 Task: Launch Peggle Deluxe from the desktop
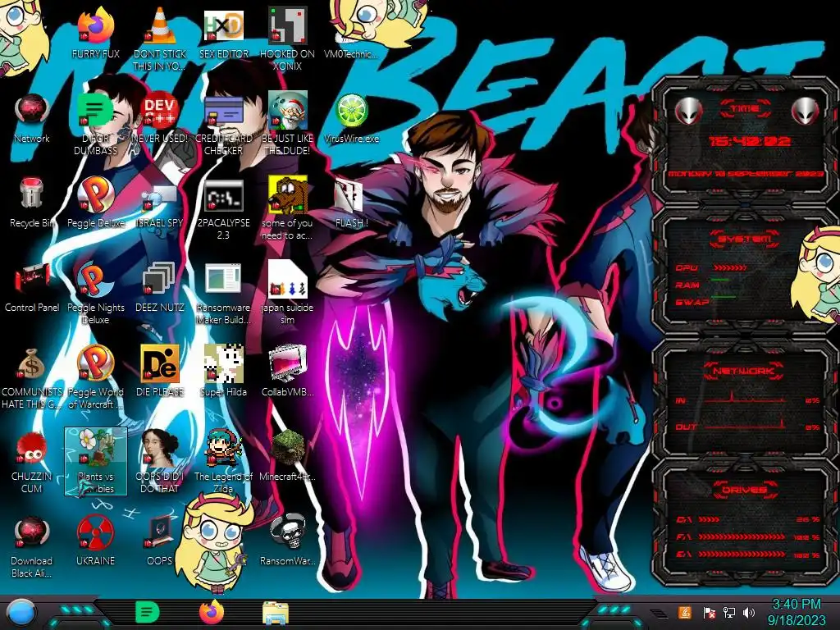click(x=95, y=195)
